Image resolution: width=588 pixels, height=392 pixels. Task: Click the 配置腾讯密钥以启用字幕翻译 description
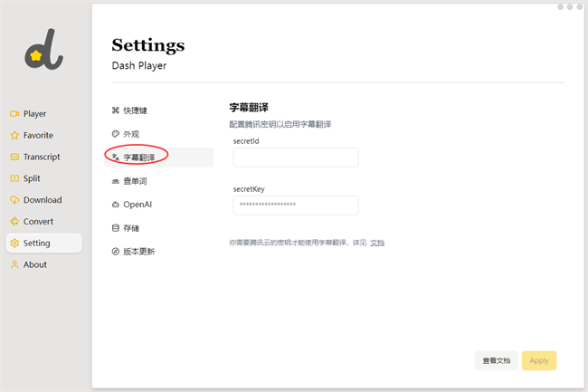[280, 124]
